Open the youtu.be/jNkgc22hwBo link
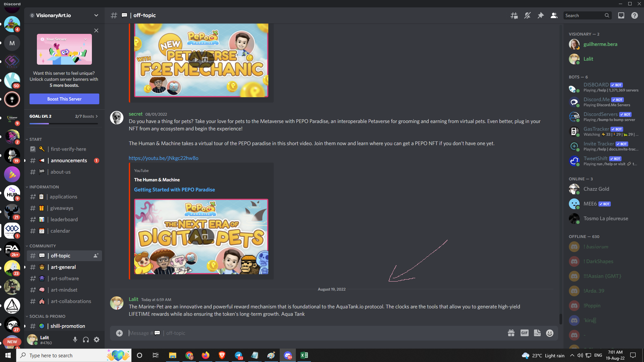 point(163,158)
